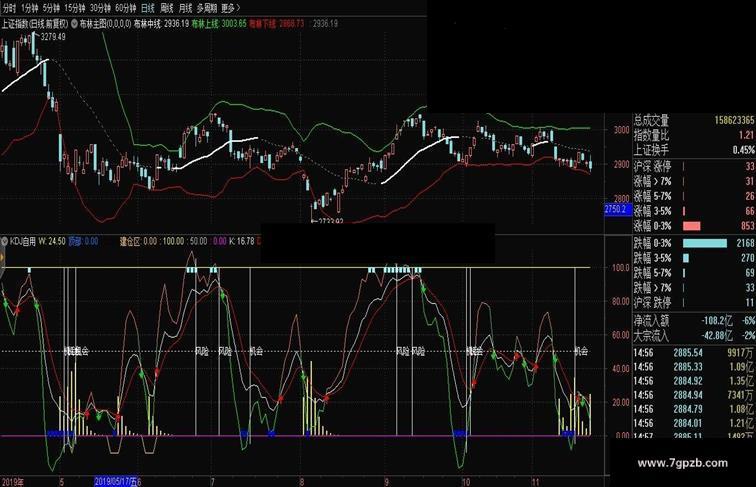The width and height of the screenshot is (756, 487).
Task: Click the K: 16.78 indicator value
Action: (x=242, y=241)
